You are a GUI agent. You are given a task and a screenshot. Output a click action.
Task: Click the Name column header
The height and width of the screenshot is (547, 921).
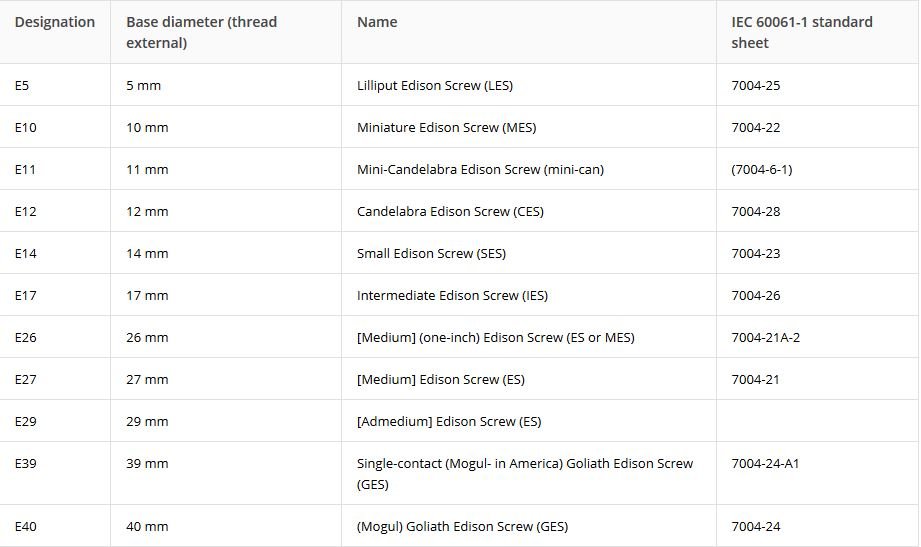point(377,22)
